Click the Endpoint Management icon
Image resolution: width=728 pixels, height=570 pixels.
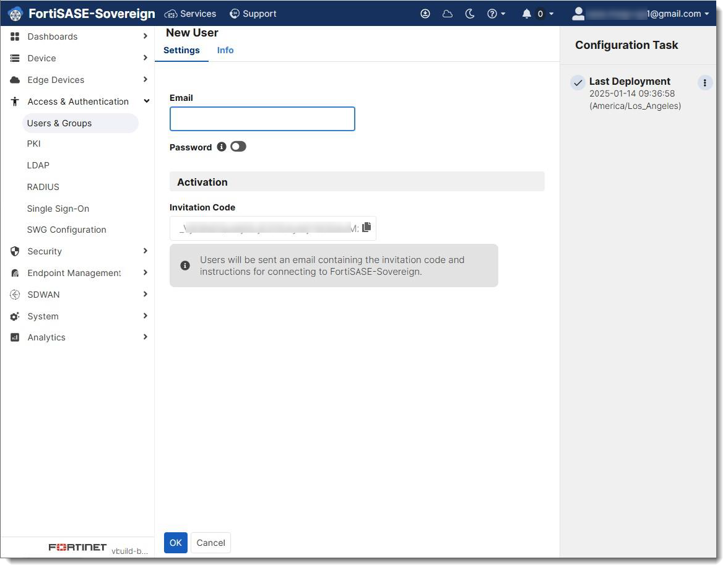[x=15, y=274]
